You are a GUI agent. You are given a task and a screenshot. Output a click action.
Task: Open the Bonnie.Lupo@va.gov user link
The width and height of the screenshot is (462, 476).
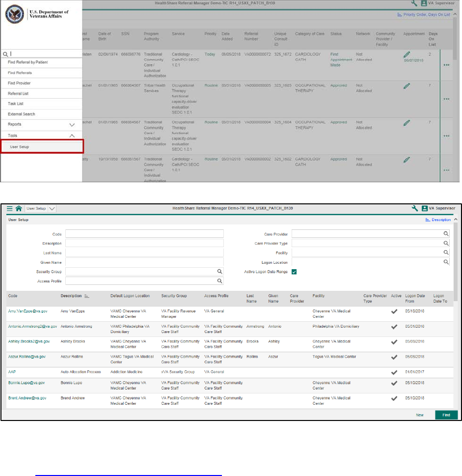[27, 383]
